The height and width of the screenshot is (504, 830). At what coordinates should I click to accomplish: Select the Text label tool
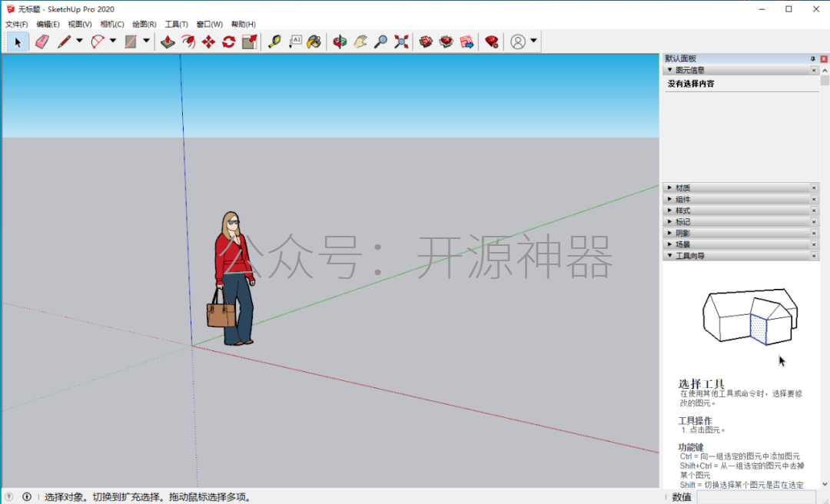tap(295, 41)
